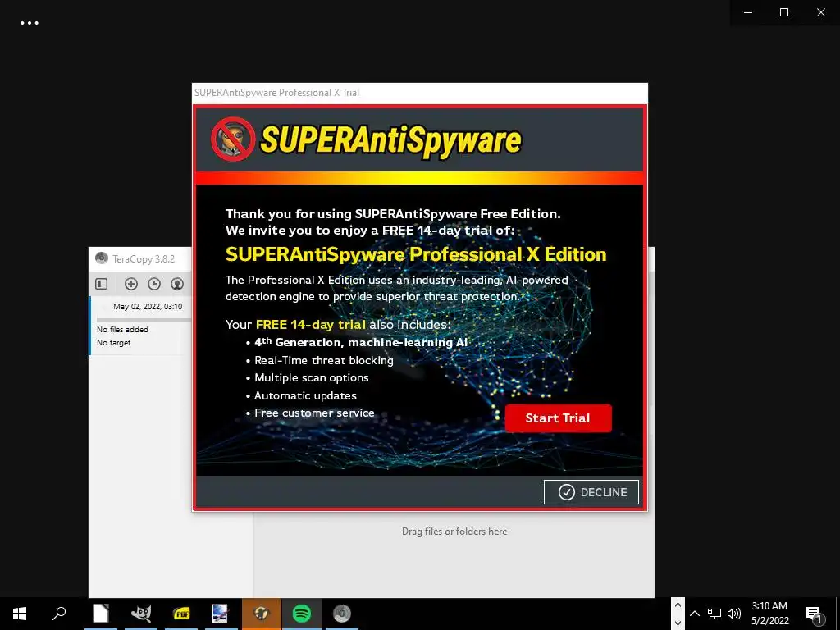Decline the SUPERAntiSpyware trial offer
840x630 pixels.
click(591, 492)
